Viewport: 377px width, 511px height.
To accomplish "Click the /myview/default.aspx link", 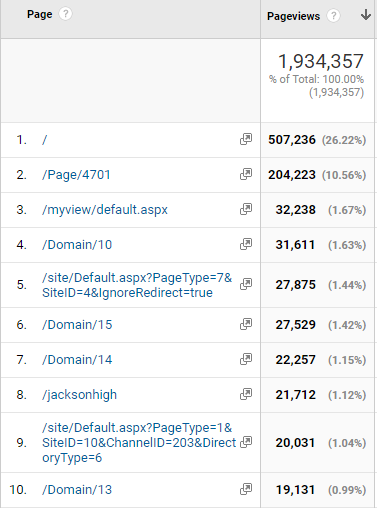I will coord(105,210).
